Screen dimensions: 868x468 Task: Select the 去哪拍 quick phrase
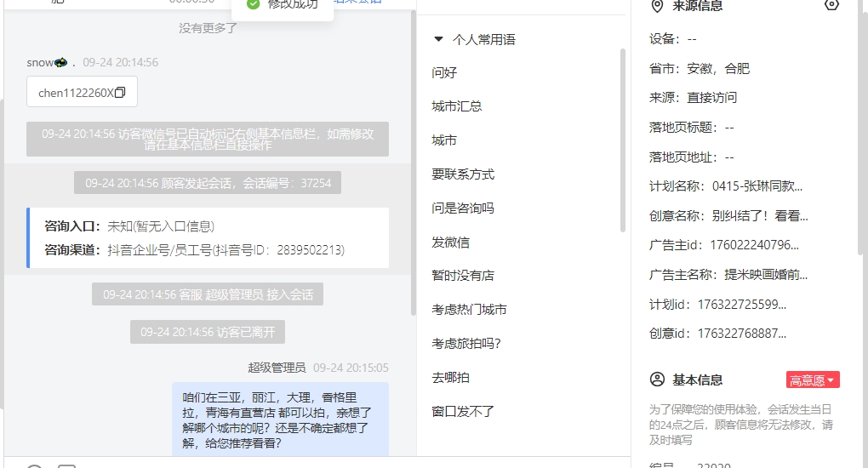click(x=451, y=378)
